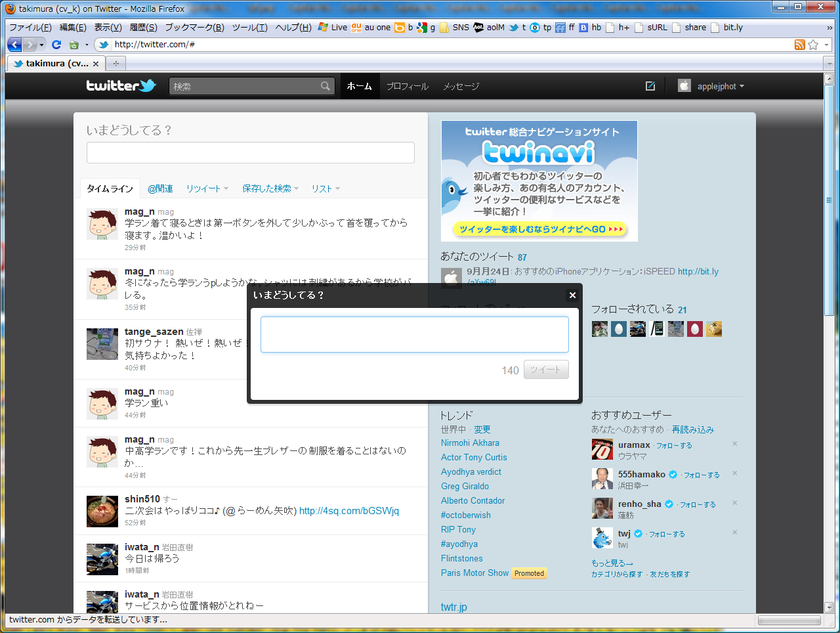Viewport: 840px width, 633px height.
Task: Dismiss uramax suggestion with x
Action: tap(734, 444)
